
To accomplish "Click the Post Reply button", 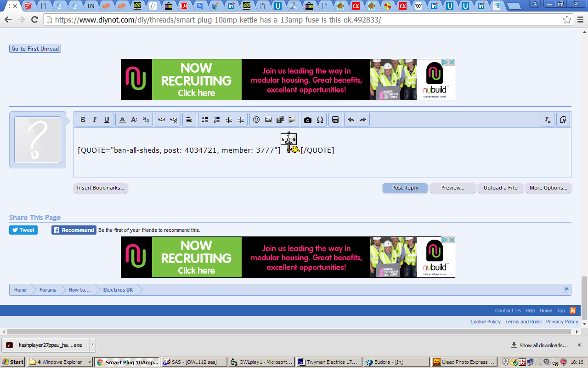I will [405, 188].
